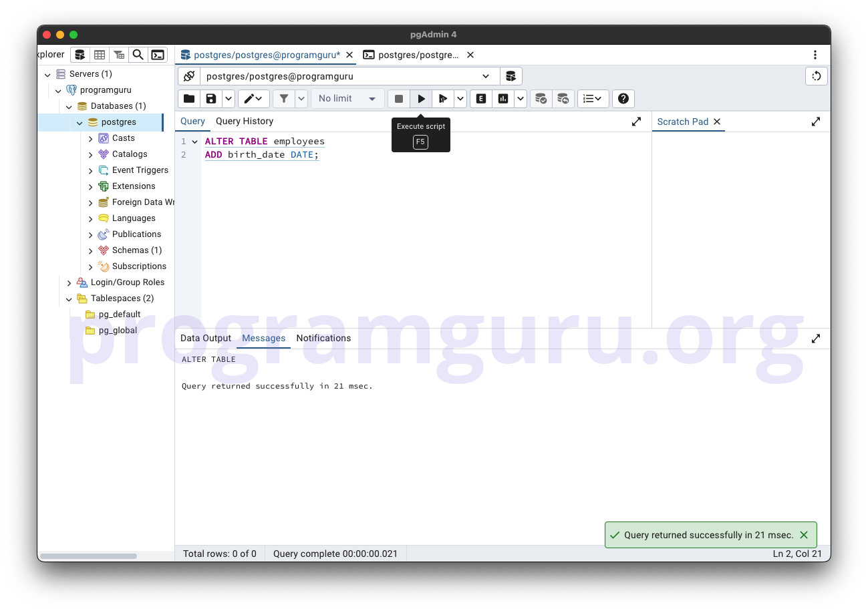Open the execute options dropdown arrow
The width and height of the screenshot is (868, 611).
[x=460, y=99]
